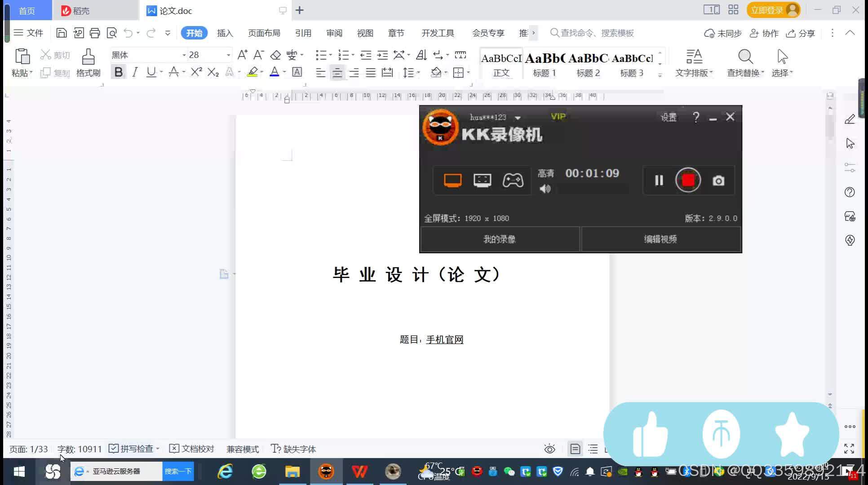Viewport: 868px width, 485px height.
Task: Switch KK录像机 to game recording mode
Action: coord(513,180)
